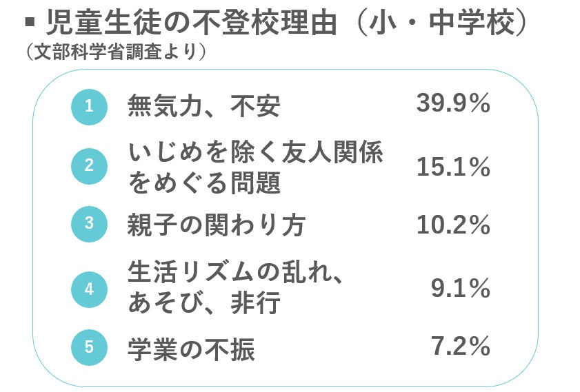Click the label いじめを除く友人関係をめぐる問題
The height and width of the screenshot is (392, 580).
(x=255, y=167)
